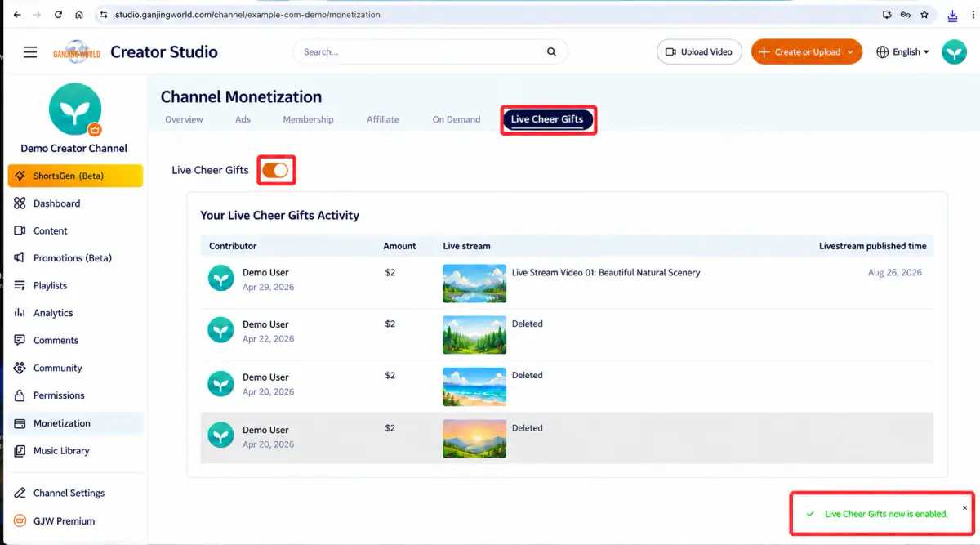Click the install app icon in address bar
Screen dimensions: 980x545
coord(887,15)
